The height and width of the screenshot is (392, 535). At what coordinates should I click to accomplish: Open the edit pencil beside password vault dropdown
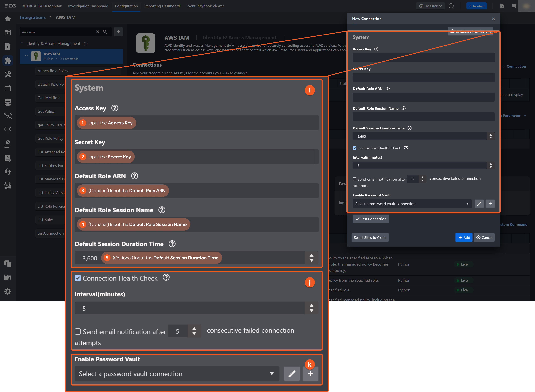pyautogui.click(x=292, y=374)
